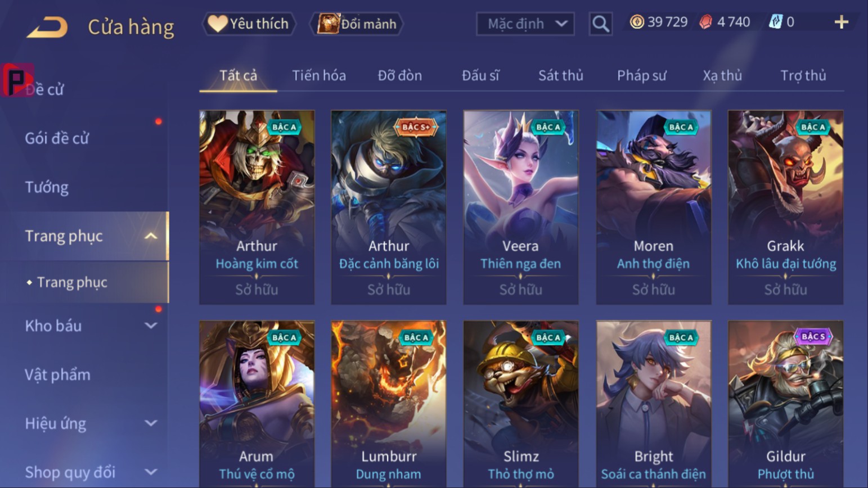Click the plus icon to add currency
Screen dimensions: 868x488
click(x=841, y=22)
